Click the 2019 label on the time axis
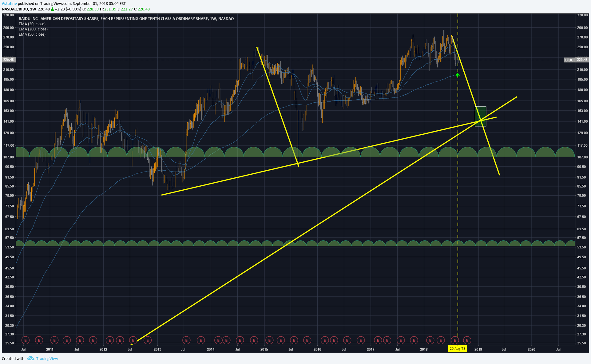This screenshot has width=591, height=364. pos(478,349)
